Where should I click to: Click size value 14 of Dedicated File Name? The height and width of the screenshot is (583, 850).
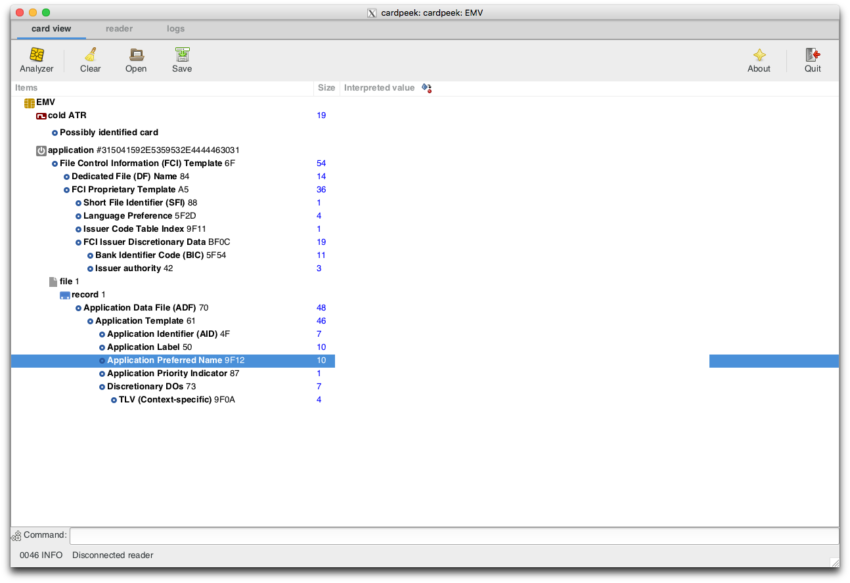[x=321, y=176]
